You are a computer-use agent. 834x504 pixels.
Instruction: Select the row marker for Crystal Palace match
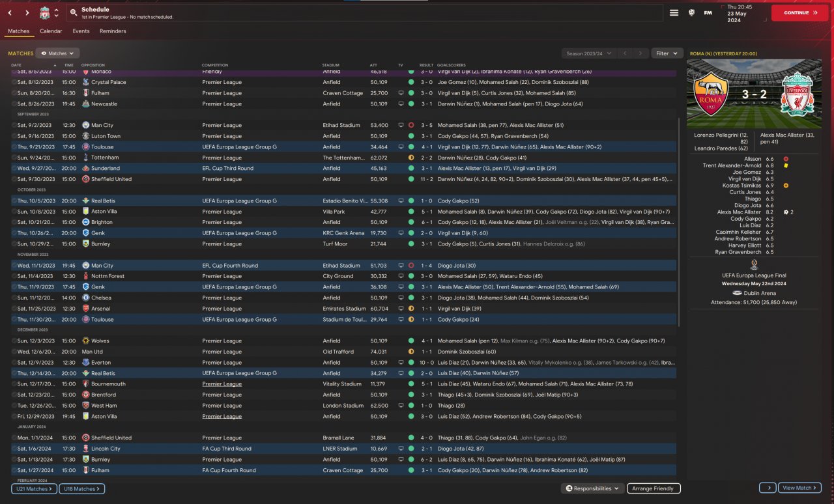pyautogui.click(x=14, y=82)
